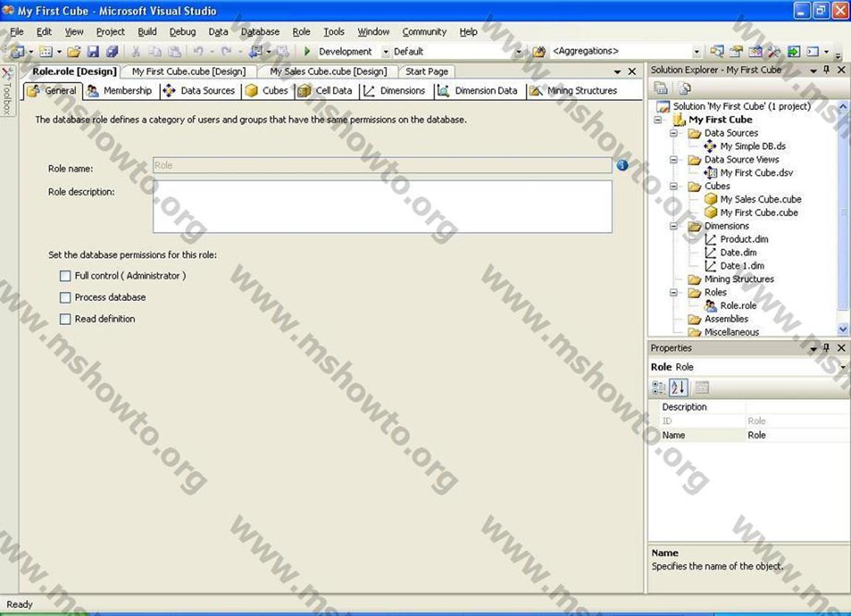Click the Object Browser toolbar icon

tap(755, 52)
